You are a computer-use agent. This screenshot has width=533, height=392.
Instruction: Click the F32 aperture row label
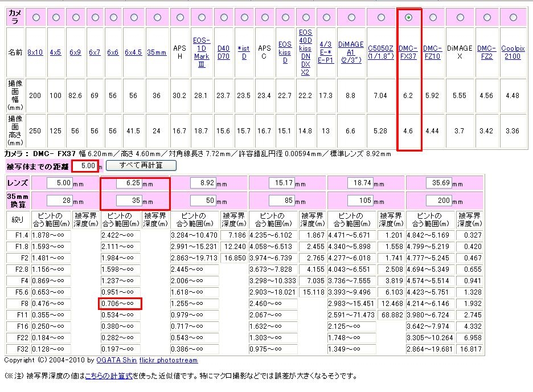click(18, 349)
